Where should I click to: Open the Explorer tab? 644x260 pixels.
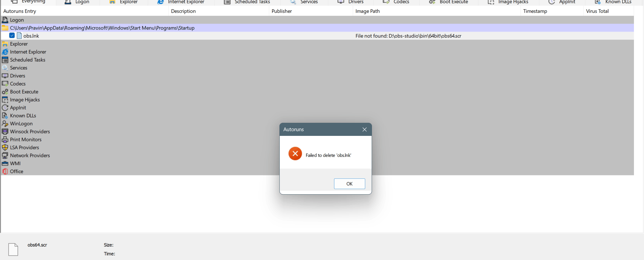(x=123, y=2)
